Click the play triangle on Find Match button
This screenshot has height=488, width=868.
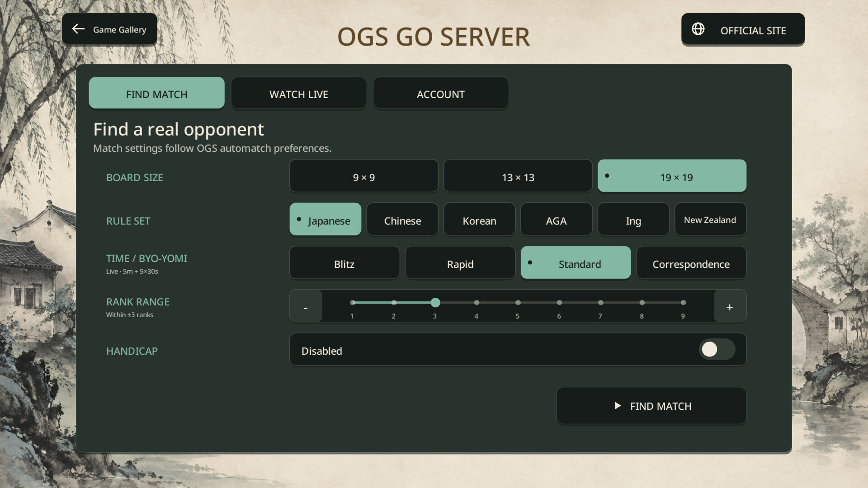pyautogui.click(x=618, y=406)
